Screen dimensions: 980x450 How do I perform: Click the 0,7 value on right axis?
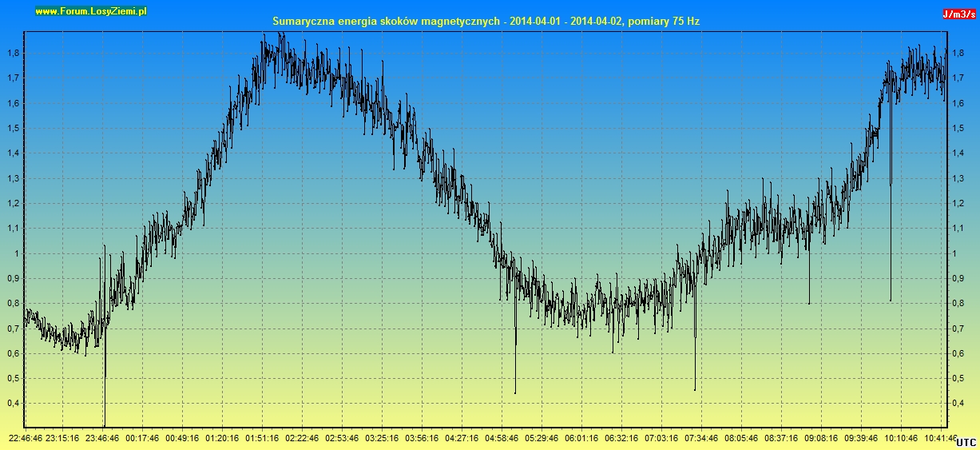[x=958, y=329]
